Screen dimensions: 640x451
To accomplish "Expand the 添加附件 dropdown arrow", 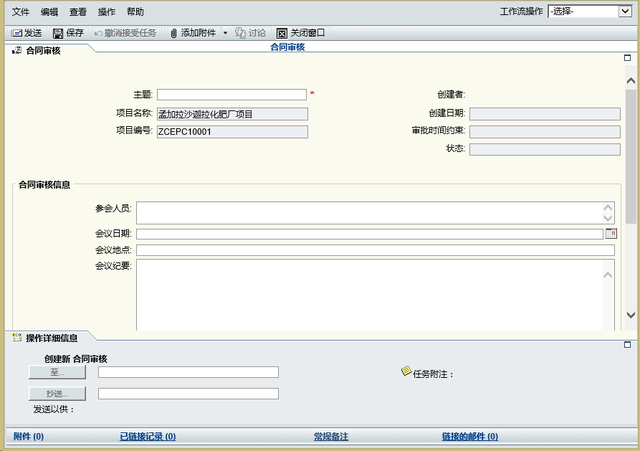I will coord(225,33).
